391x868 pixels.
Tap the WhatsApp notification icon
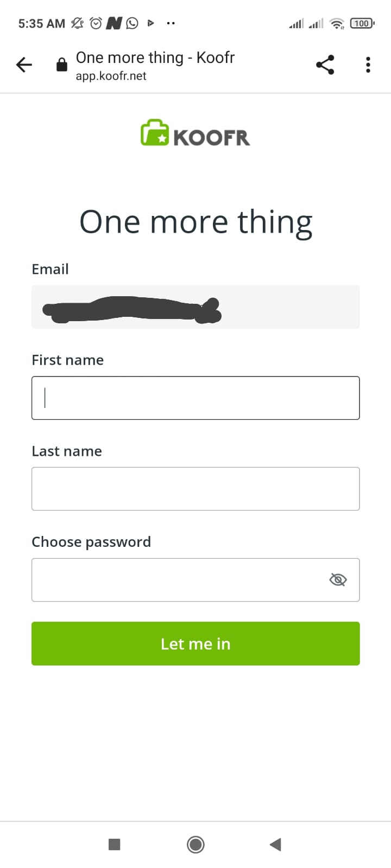[x=132, y=23]
